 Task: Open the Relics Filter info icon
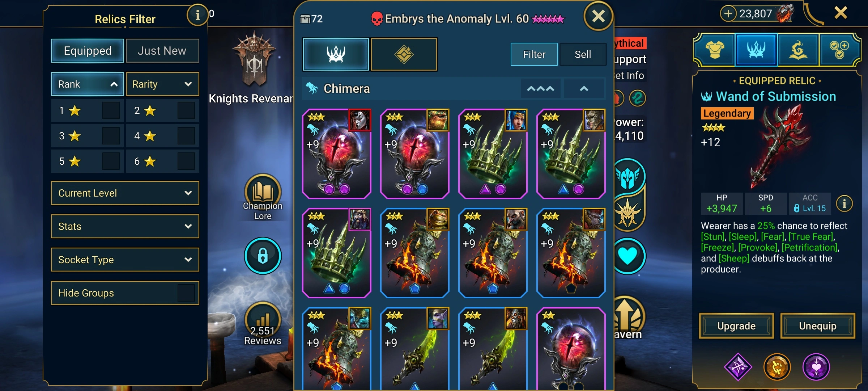(x=197, y=15)
